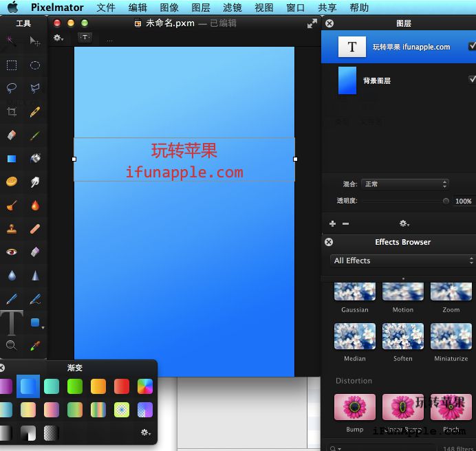Open the gradients palette gear menu
This screenshot has width=476, height=451.
pyautogui.click(x=146, y=432)
